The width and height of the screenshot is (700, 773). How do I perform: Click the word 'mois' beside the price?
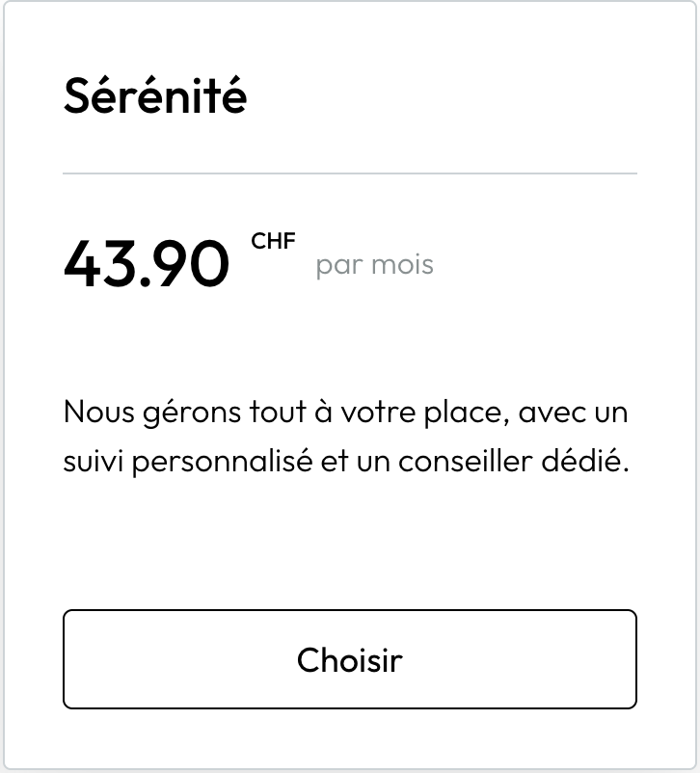pos(403,265)
